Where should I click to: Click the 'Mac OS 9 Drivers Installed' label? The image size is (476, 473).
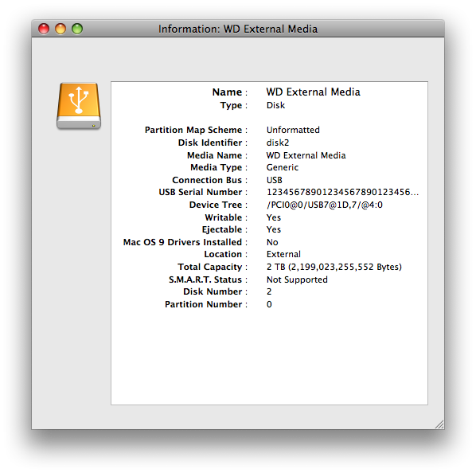pos(182,242)
